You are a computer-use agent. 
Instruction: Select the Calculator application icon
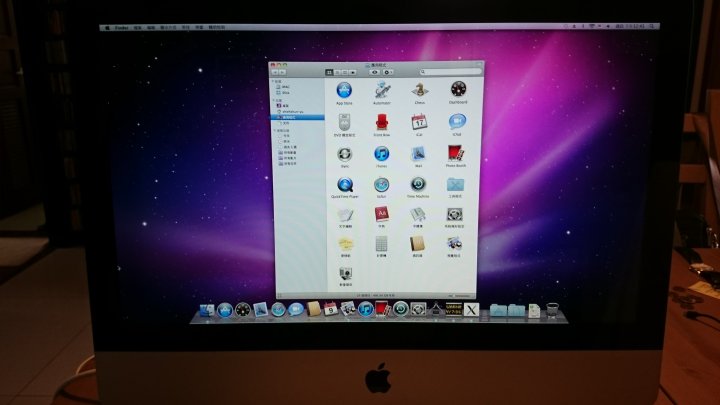point(382,244)
